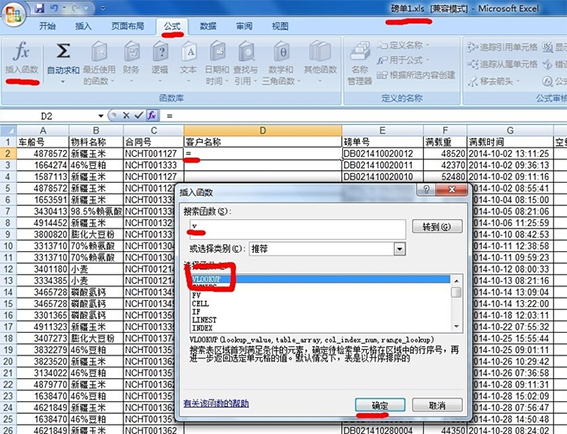Click fx icon in formula bar
This screenshot has height=434, width=567.
152,116
